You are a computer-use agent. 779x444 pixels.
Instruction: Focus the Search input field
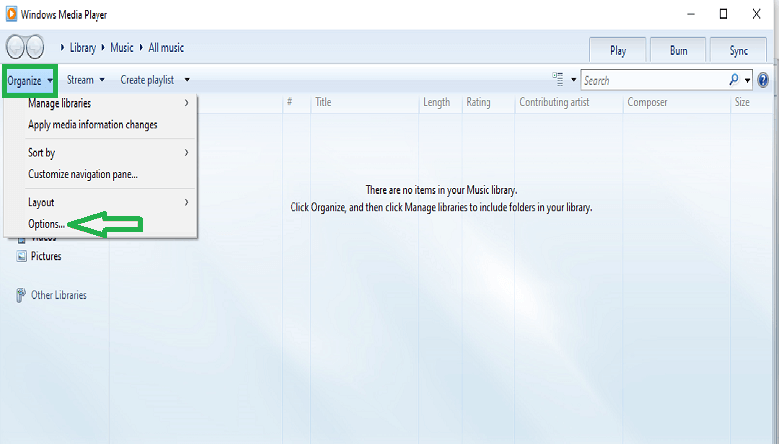pyautogui.click(x=655, y=80)
